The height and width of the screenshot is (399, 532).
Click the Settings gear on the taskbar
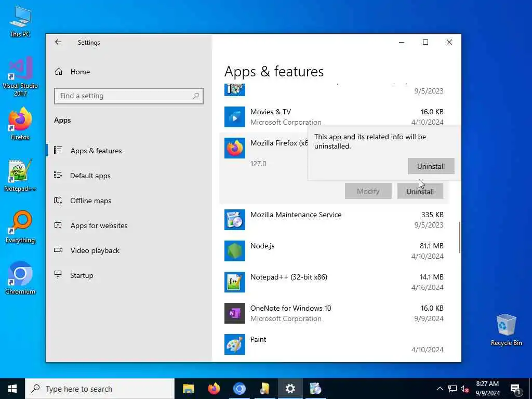click(290, 389)
